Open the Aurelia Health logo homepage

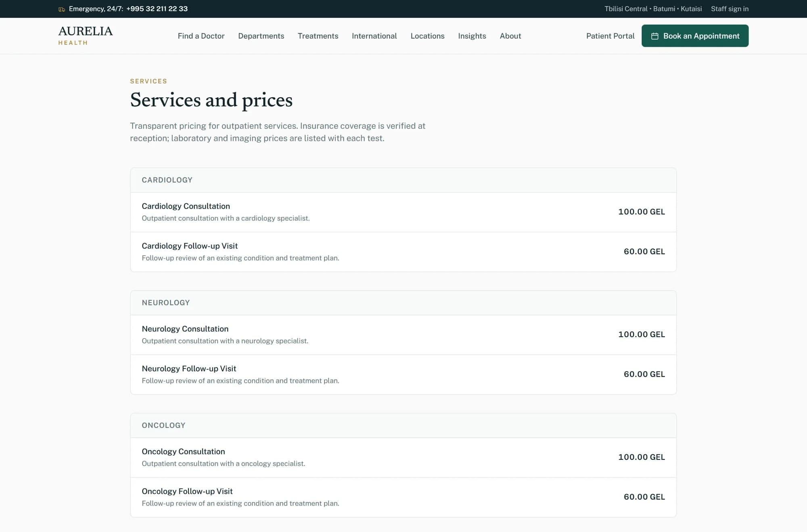click(x=86, y=35)
